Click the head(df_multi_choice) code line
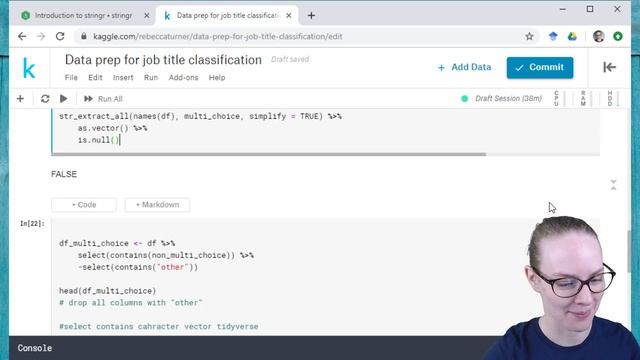The height and width of the screenshot is (360, 640). pyautogui.click(x=108, y=291)
